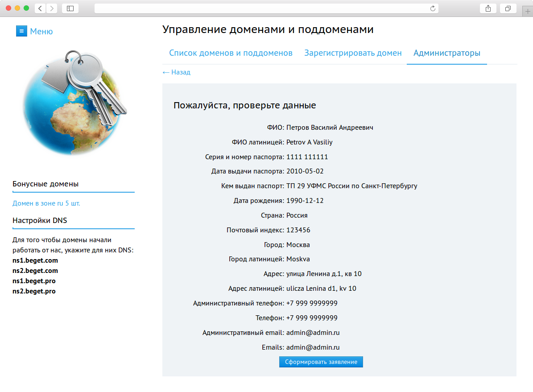Click Управление доменами и поддоменами title

pyautogui.click(x=268, y=29)
